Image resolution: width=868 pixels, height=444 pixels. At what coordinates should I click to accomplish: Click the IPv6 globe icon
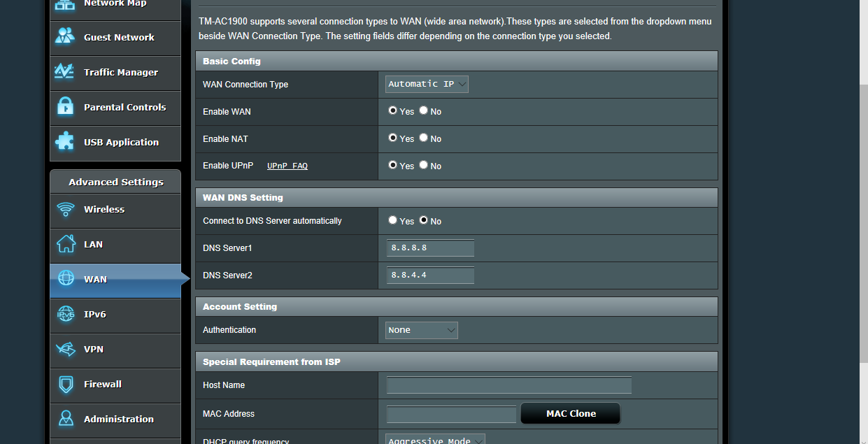point(66,315)
